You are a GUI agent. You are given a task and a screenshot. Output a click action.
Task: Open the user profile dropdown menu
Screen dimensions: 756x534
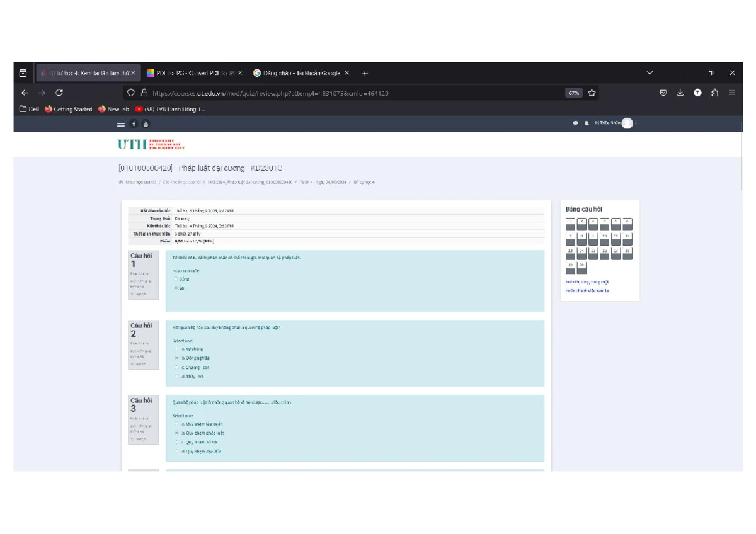click(616, 123)
